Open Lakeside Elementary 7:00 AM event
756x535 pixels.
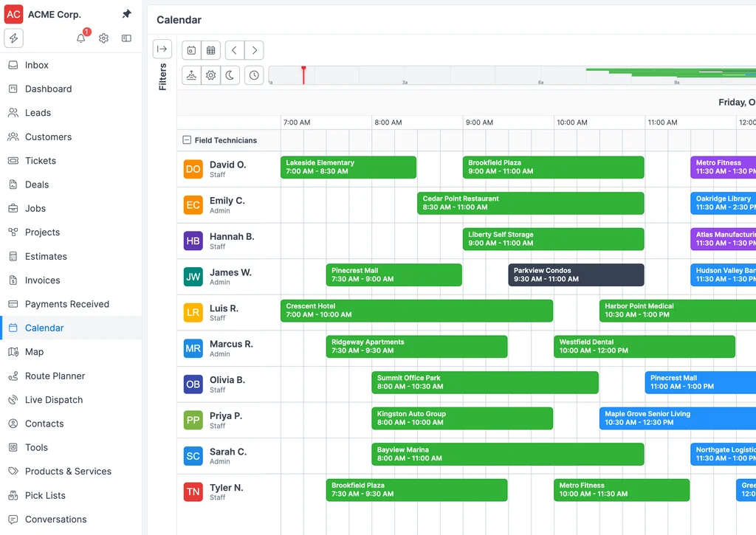pos(348,168)
